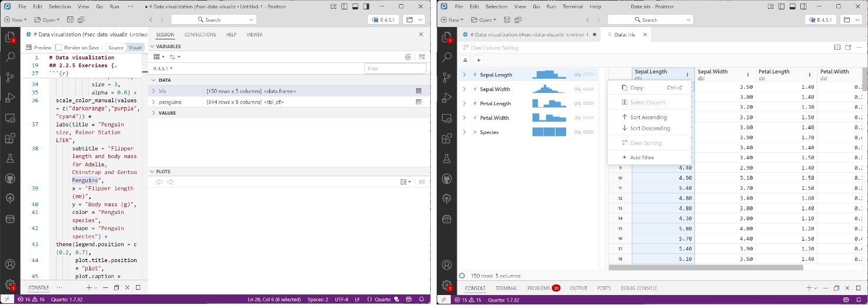The image size is (868, 305).
Task: Open R 4.5.1 session dropdown in Variables pane
Action: click(162, 69)
